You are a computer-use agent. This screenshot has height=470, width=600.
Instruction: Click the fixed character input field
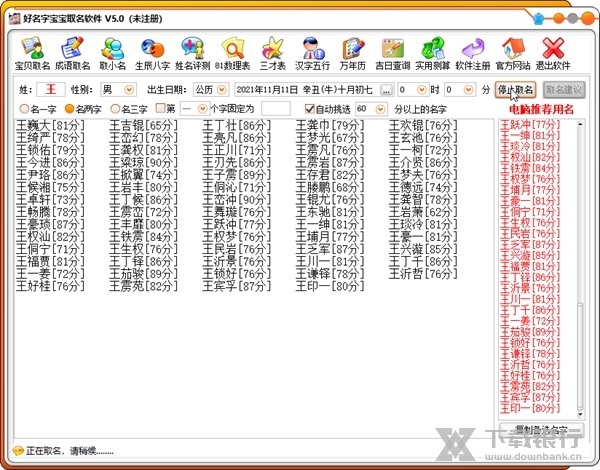tap(276, 109)
